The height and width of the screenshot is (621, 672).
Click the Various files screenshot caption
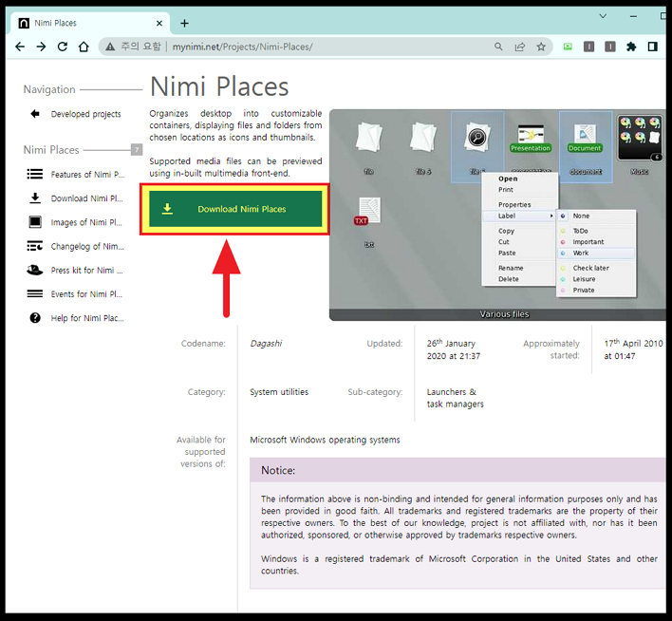[x=504, y=314]
